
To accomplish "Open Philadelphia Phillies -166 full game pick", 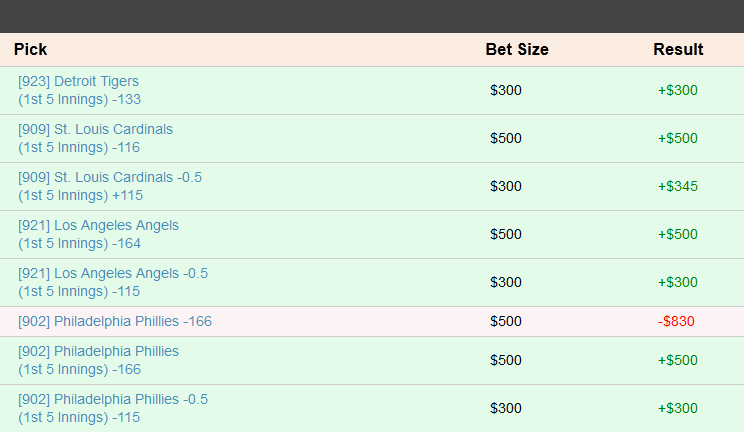I will [x=115, y=321].
